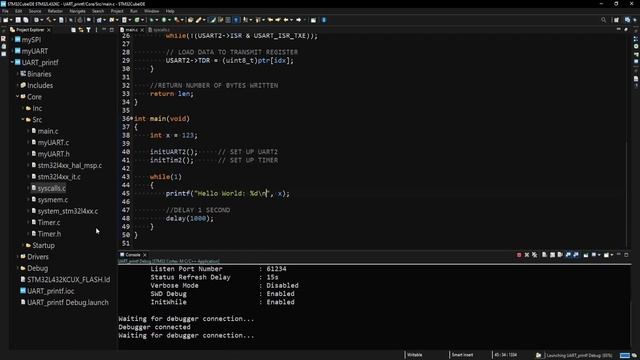This screenshot has height=360, width=640.
Task: Click the Save All toolbar icon
Action: click(26, 20)
